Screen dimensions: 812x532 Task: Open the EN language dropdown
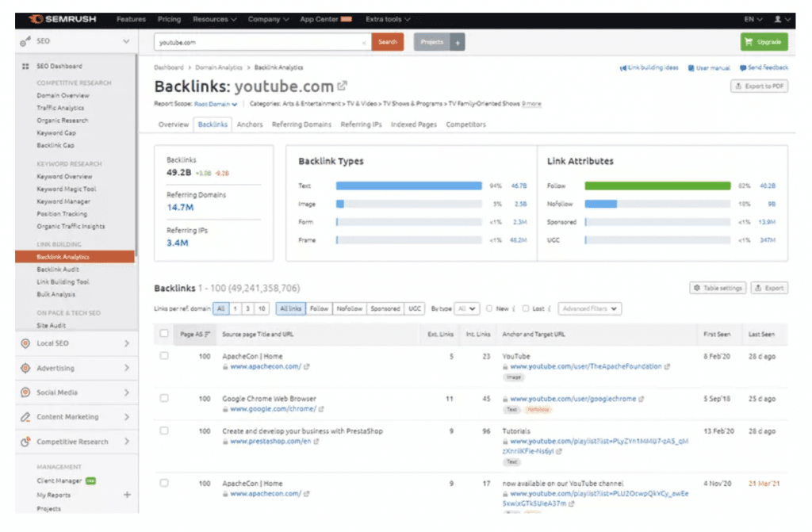point(753,19)
